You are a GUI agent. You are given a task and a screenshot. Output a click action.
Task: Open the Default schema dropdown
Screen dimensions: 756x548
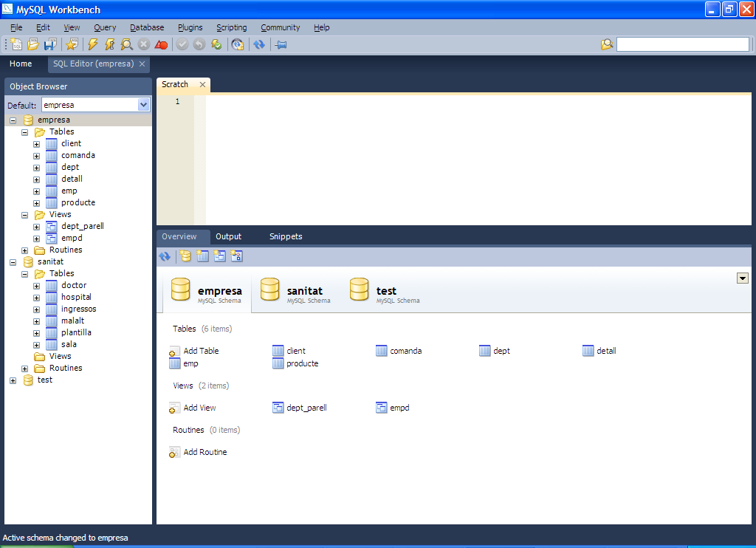pos(144,105)
